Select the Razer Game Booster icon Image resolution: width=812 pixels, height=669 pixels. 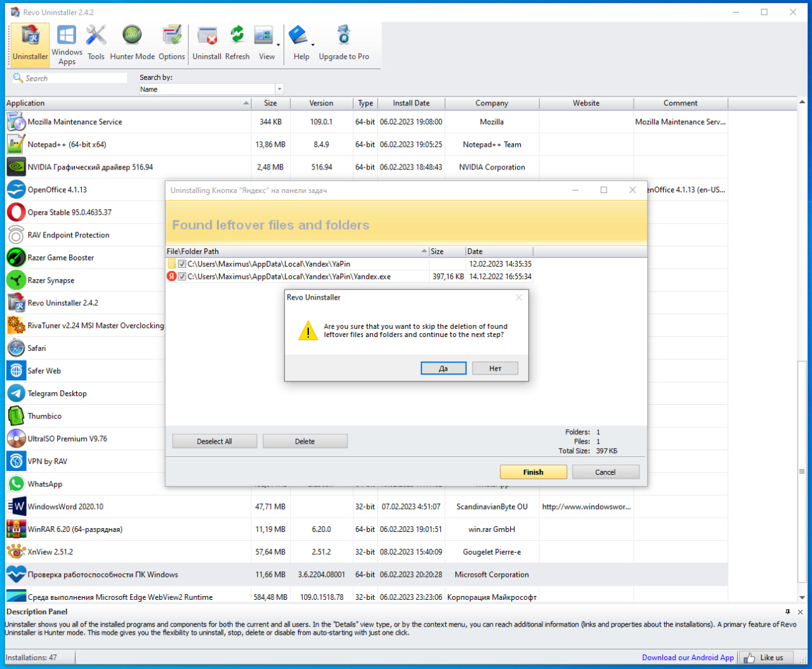coord(16,258)
